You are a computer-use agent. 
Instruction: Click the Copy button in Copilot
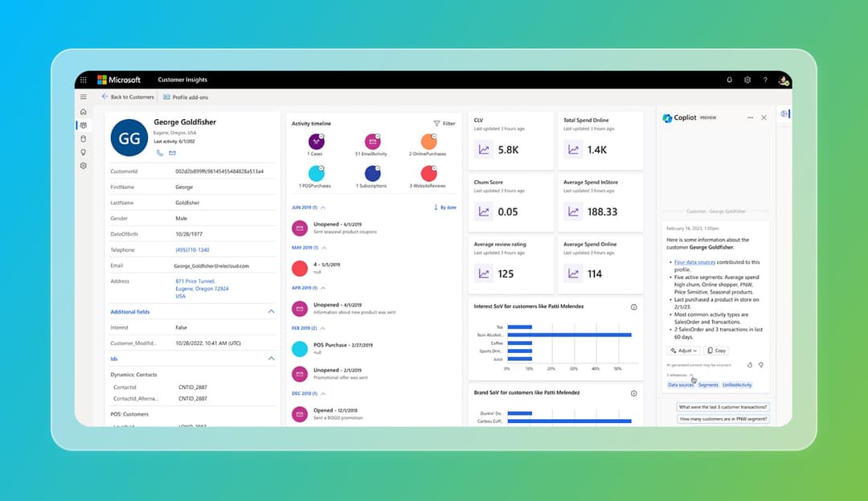(715, 351)
